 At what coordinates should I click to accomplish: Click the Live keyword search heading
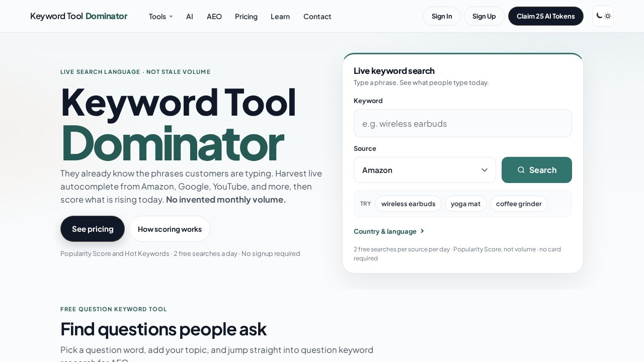tap(394, 71)
